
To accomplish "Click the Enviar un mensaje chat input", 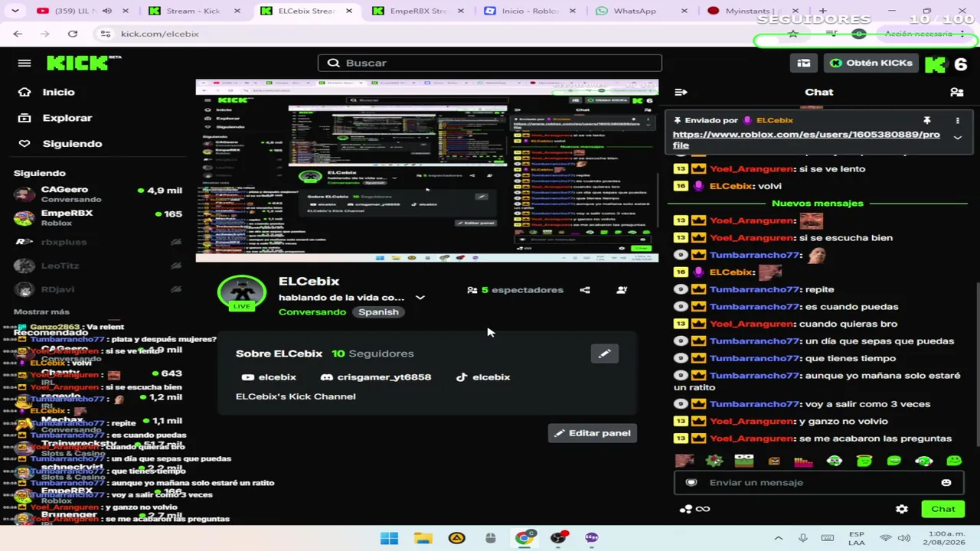I will pyautogui.click(x=818, y=482).
